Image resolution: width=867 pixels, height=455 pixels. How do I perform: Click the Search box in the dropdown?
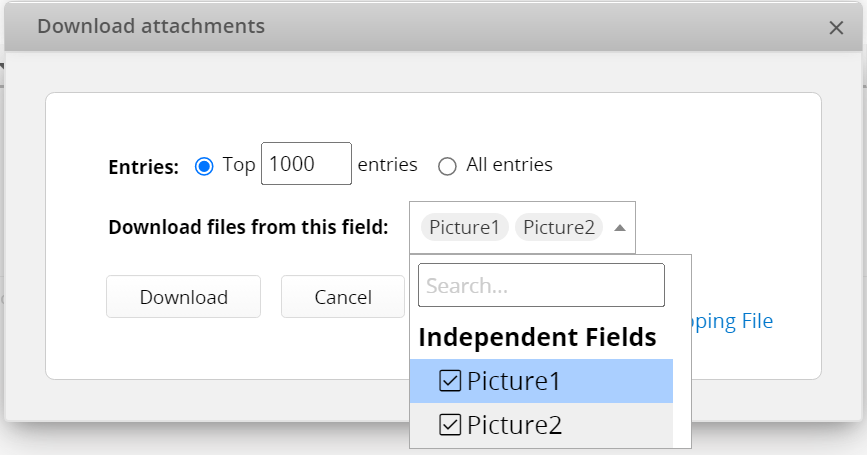pos(541,285)
